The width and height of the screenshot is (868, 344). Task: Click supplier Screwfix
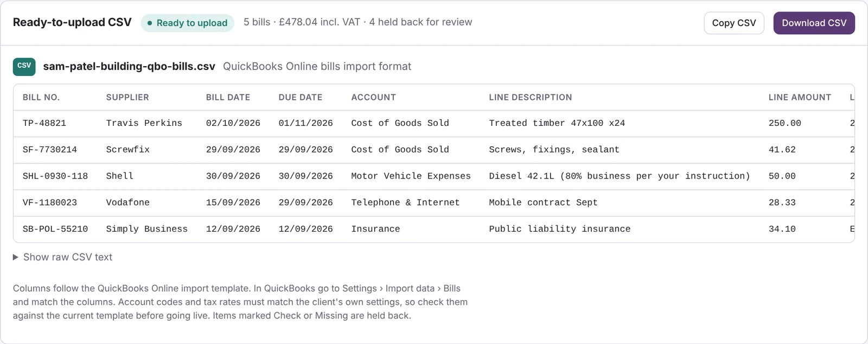(128, 150)
